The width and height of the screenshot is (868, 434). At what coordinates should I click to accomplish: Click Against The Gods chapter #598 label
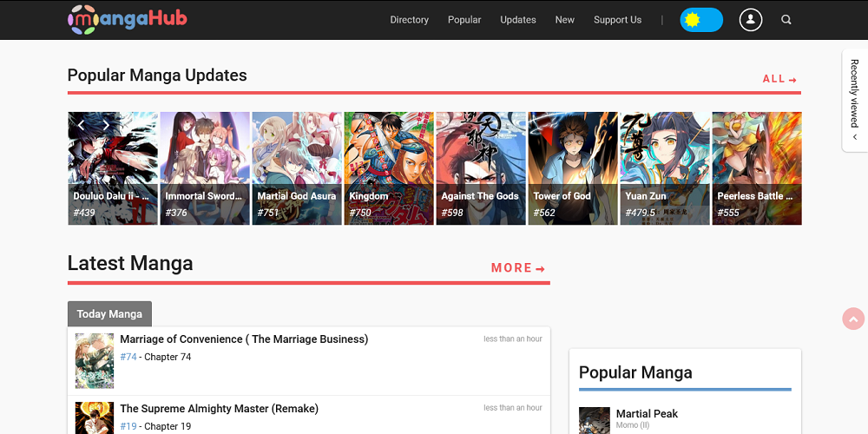(452, 213)
